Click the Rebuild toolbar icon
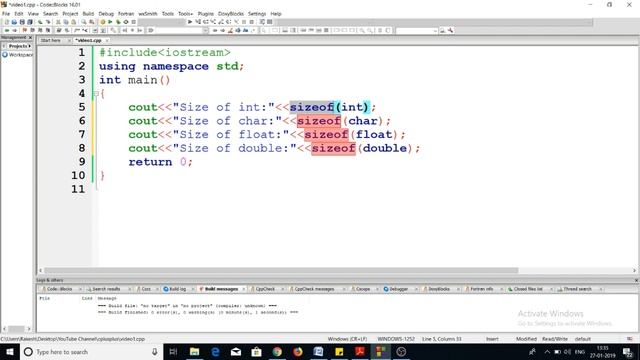The height and width of the screenshot is (360, 640). [x=126, y=22]
